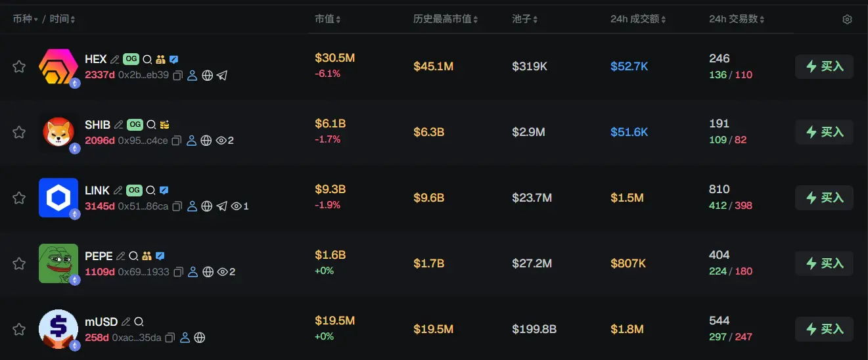
Task: Star the LINK token row
Action: tap(19, 198)
